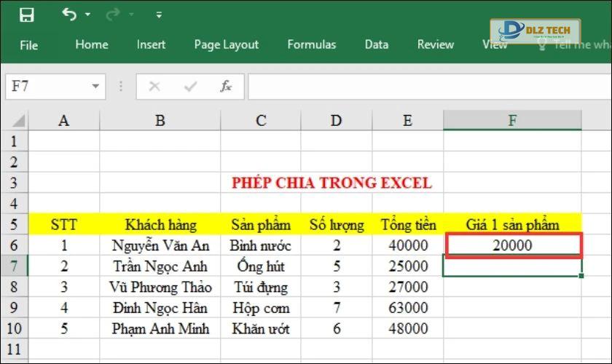This screenshot has width=612, height=364.
Task: Select the cell Vũ Phương Thảo
Action: pos(160,287)
